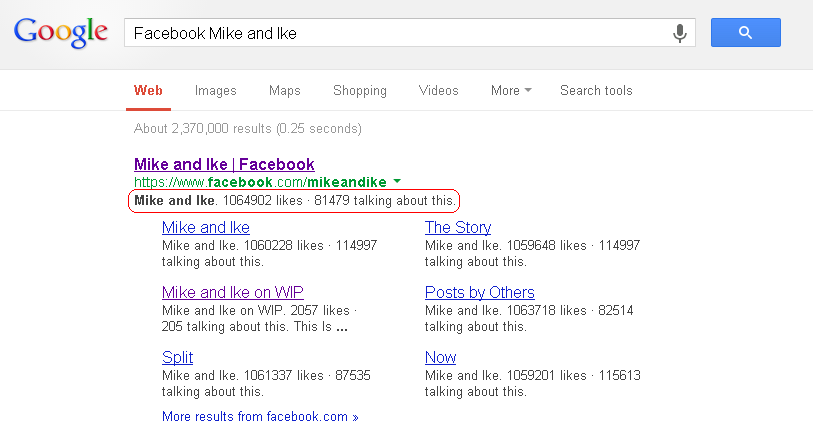Click the Google logo
The image size is (813, 443).
pos(61,32)
